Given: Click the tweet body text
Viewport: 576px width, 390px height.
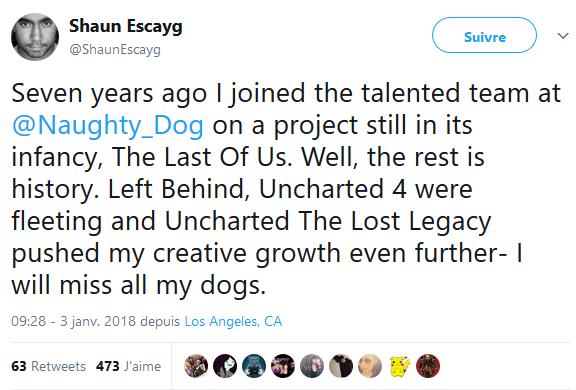Looking at the screenshot, I should [x=287, y=189].
